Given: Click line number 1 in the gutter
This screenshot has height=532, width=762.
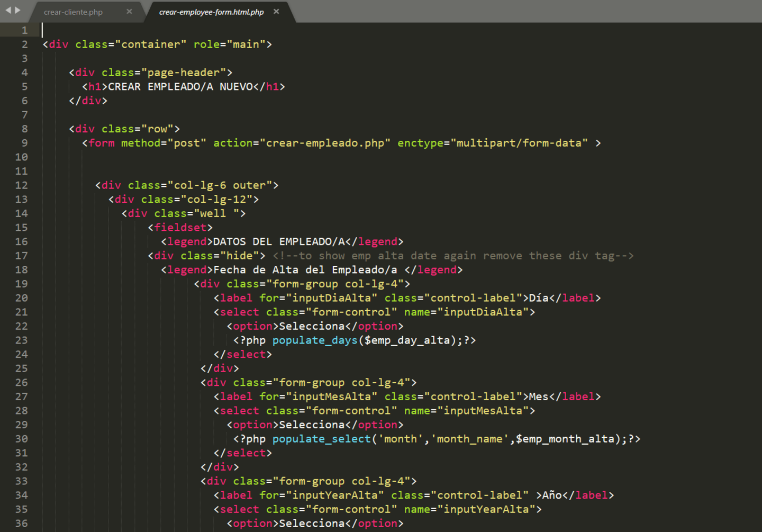Looking at the screenshot, I should (x=24, y=30).
